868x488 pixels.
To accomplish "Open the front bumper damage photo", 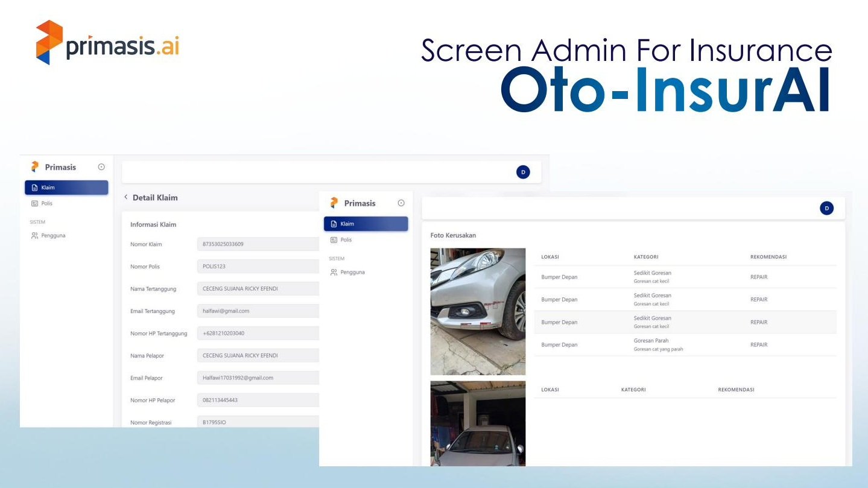I will 478,312.
